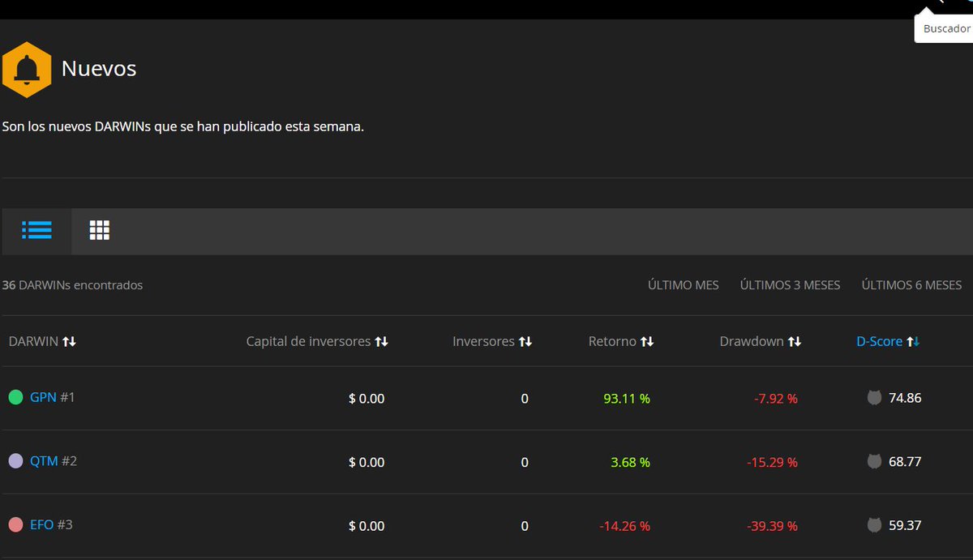Click the DARWIN column header
Viewport: 973px width, 560px height.
point(33,342)
